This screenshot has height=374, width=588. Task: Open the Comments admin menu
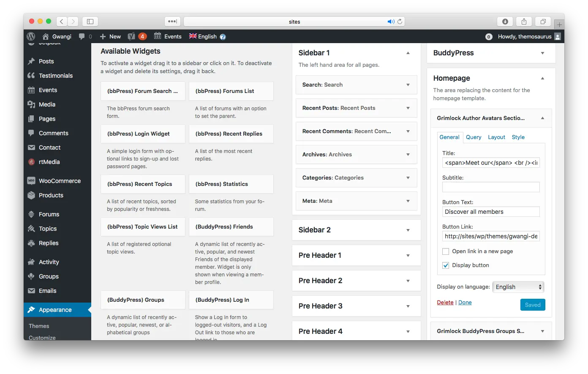(57, 133)
